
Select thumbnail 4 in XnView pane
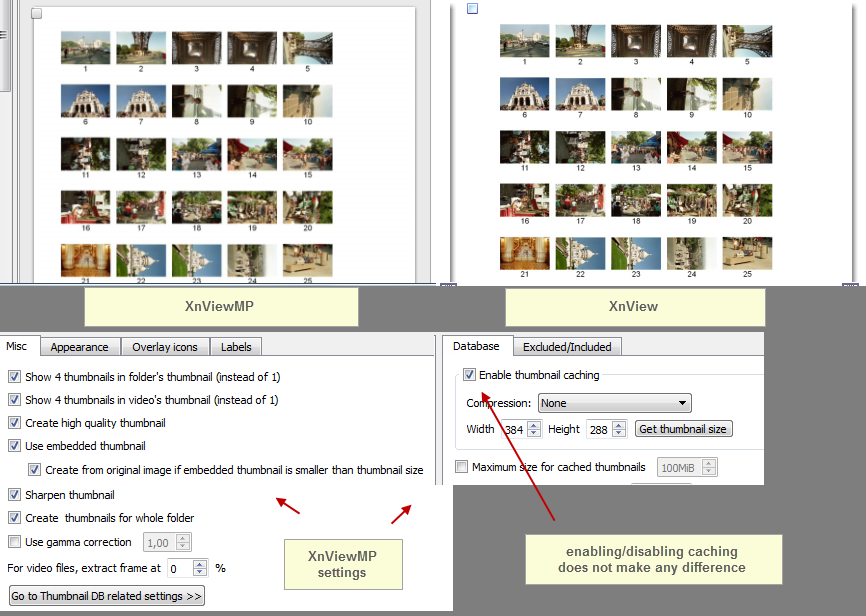pyautogui.click(x=691, y=41)
